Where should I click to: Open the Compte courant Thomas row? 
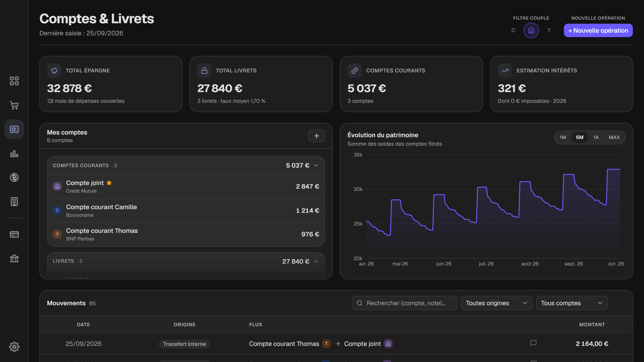point(186,234)
